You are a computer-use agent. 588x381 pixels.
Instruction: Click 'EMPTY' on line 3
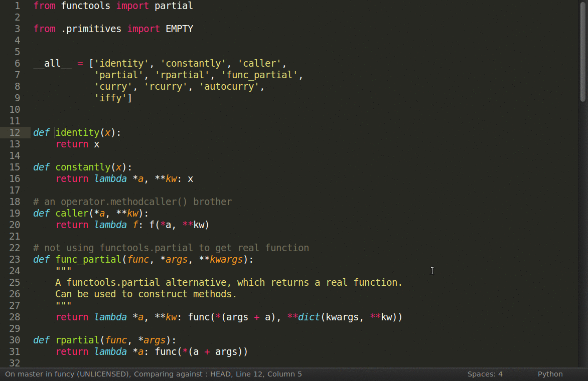[x=180, y=29]
